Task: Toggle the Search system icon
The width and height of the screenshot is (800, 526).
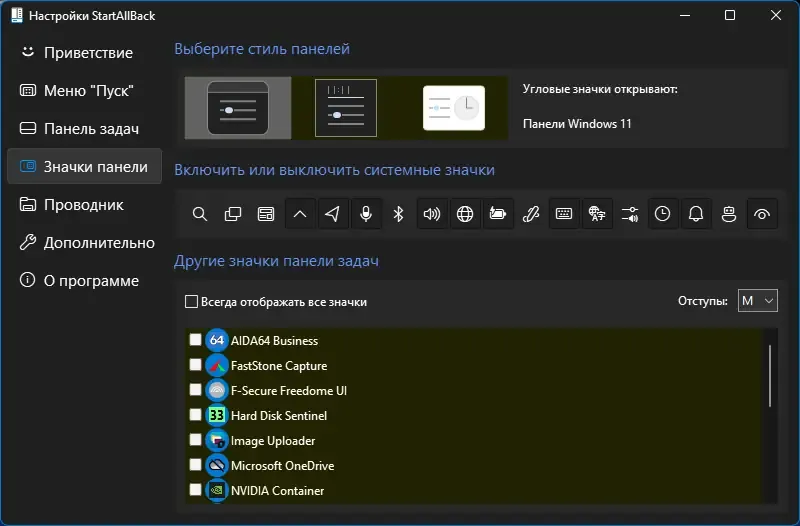Action: tap(200, 214)
